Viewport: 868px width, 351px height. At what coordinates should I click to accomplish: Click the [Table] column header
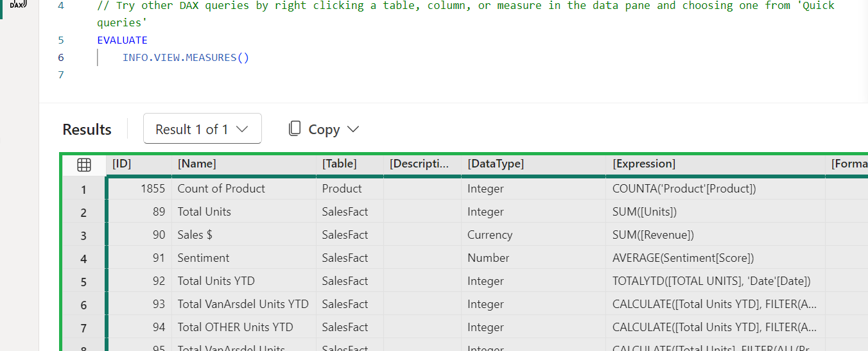coord(349,164)
